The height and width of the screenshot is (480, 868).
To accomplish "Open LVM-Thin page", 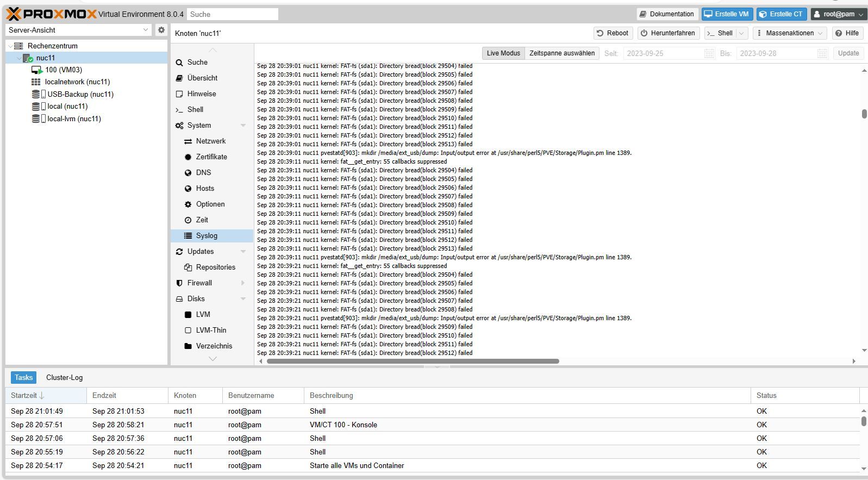I will (212, 330).
